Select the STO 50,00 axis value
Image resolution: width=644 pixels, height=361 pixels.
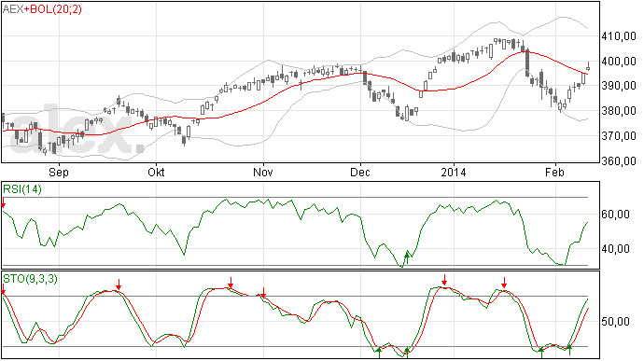pos(615,322)
